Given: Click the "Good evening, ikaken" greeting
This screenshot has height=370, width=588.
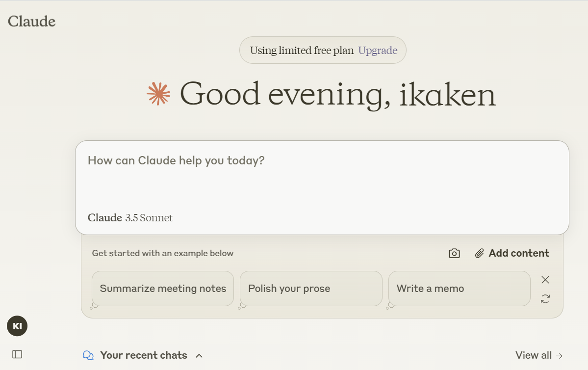Looking at the screenshot, I should click(338, 95).
